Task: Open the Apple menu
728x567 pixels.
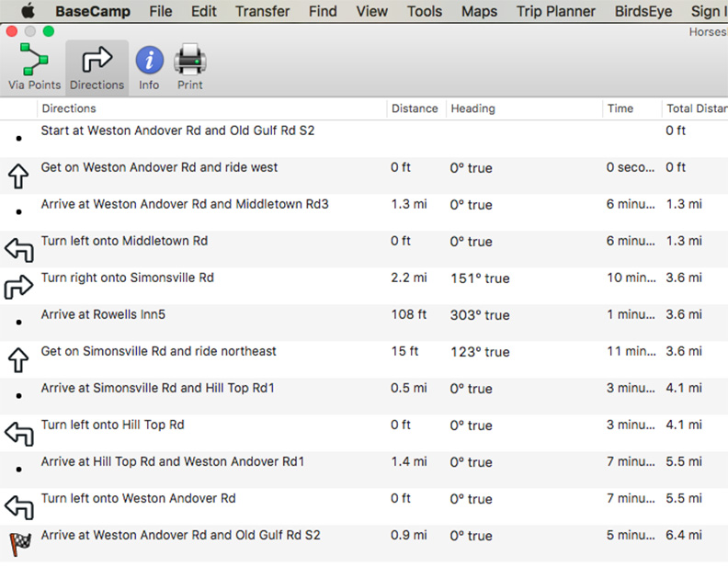Action: click(28, 12)
